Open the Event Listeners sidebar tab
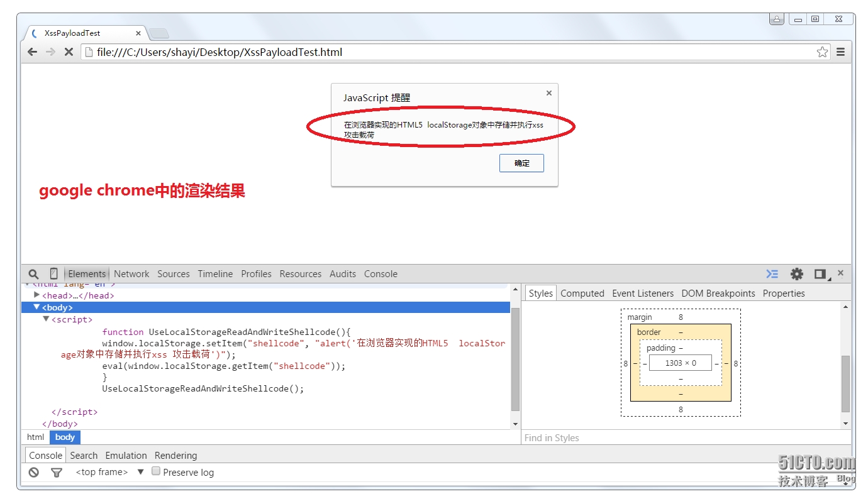The height and width of the screenshot is (499, 868). [x=643, y=293]
